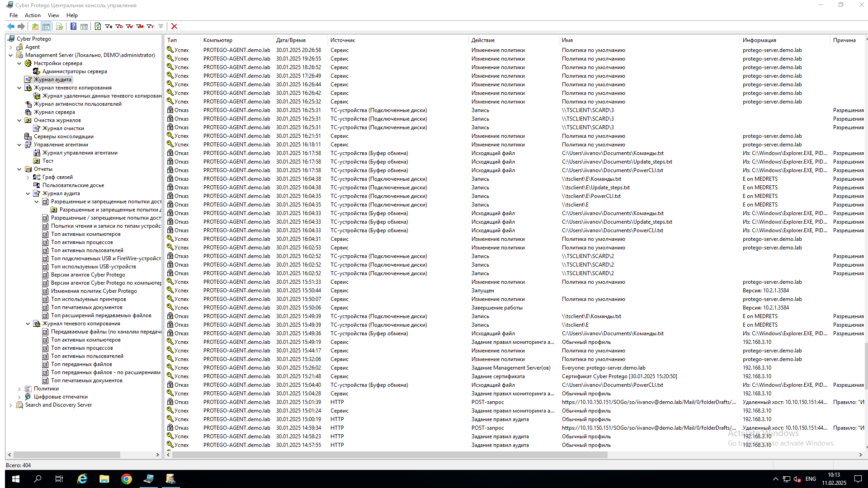
Task: Expand the Граф связей node
Action: (x=28, y=177)
